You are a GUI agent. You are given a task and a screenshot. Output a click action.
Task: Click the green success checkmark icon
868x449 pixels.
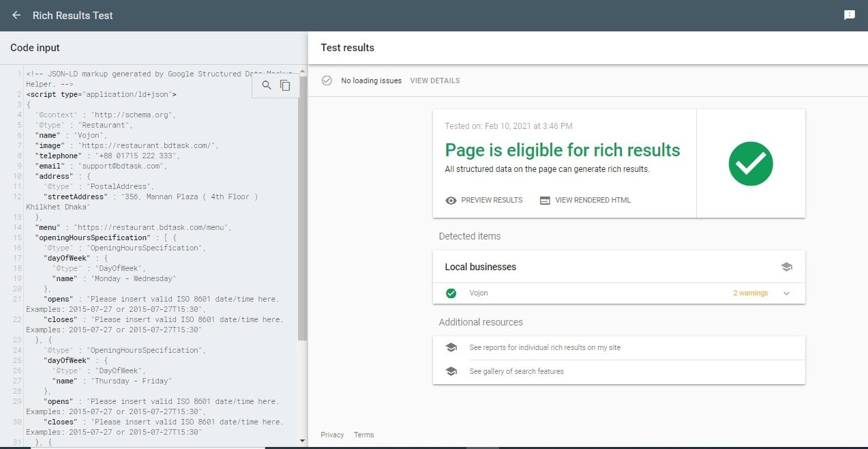(750, 164)
